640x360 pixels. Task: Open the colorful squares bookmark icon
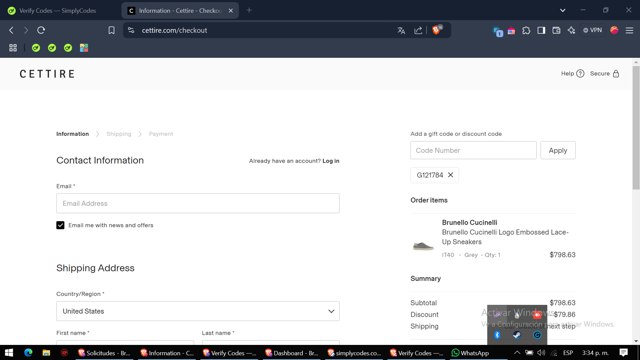[x=84, y=48]
